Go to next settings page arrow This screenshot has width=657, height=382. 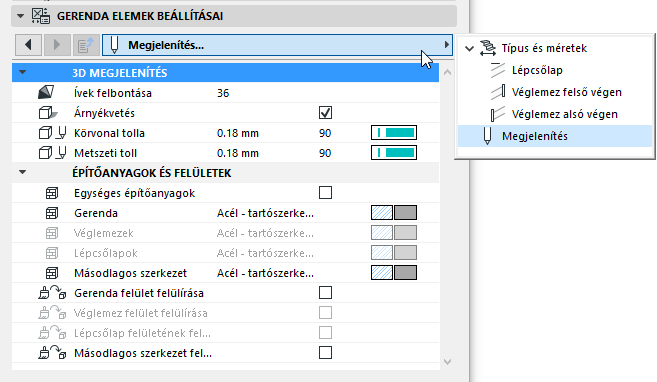pos(57,45)
